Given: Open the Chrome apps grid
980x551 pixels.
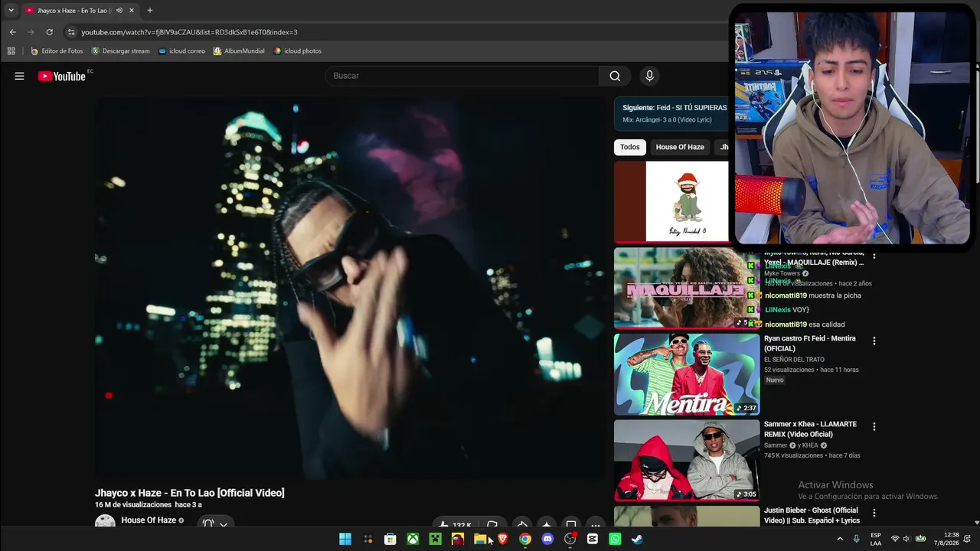Looking at the screenshot, I should click(11, 51).
